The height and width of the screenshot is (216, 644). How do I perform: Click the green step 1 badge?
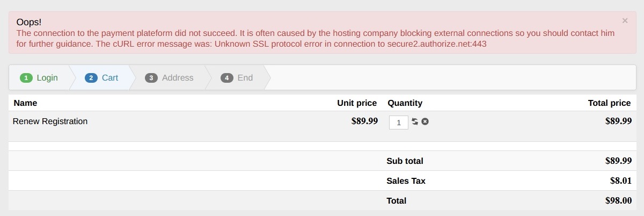tap(26, 78)
